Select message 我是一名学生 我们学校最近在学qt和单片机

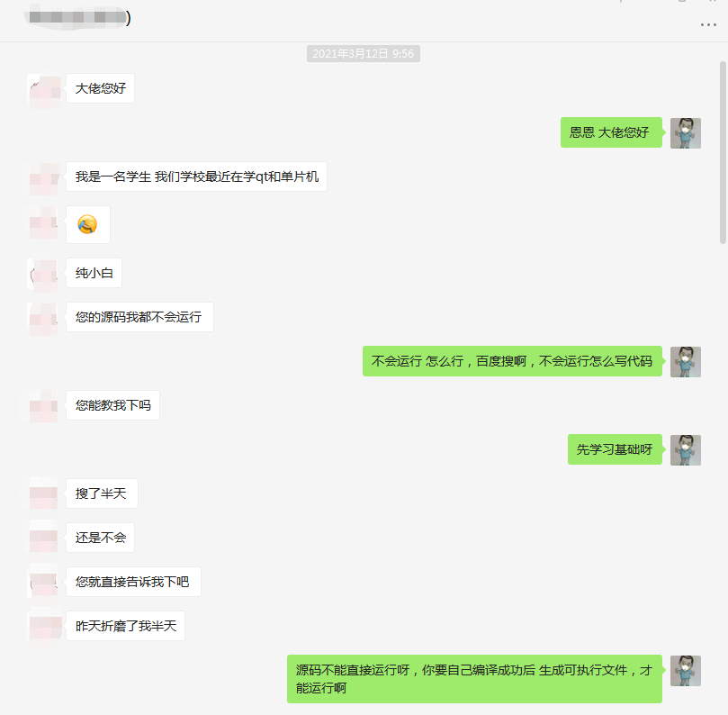click(x=196, y=176)
